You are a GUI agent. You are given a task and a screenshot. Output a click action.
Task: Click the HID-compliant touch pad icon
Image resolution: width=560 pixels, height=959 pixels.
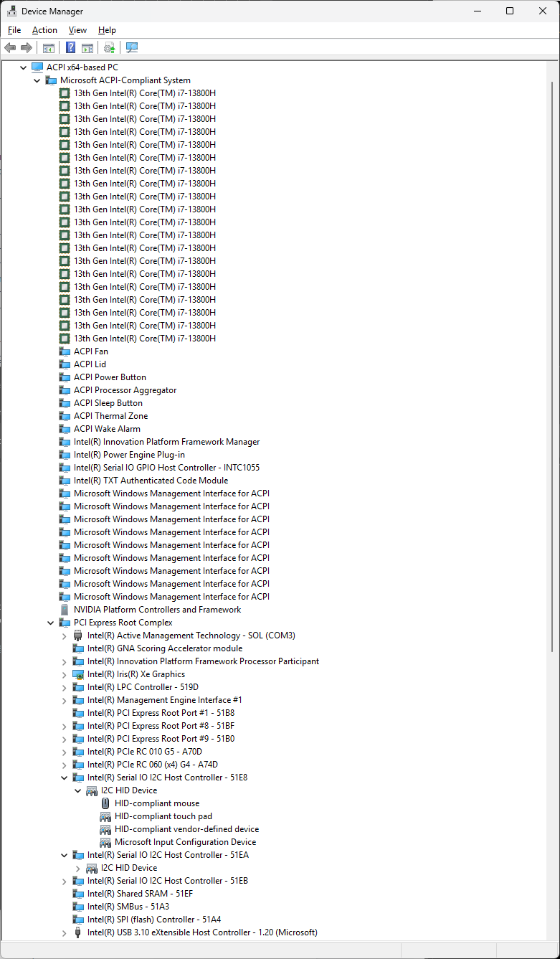pyautogui.click(x=106, y=816)
